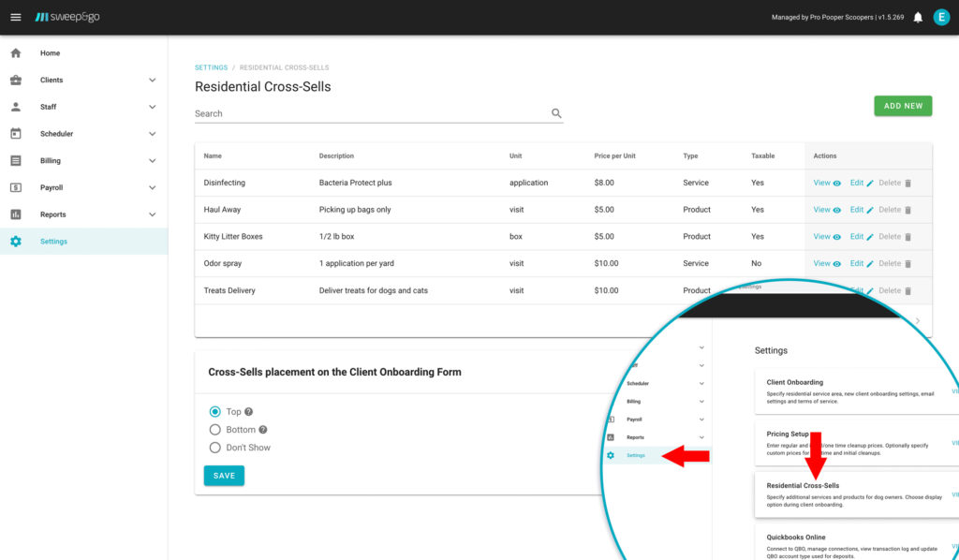Select the Bottom placement radio button
Viewport: 959px width, 560px height.
pos(214,429)
